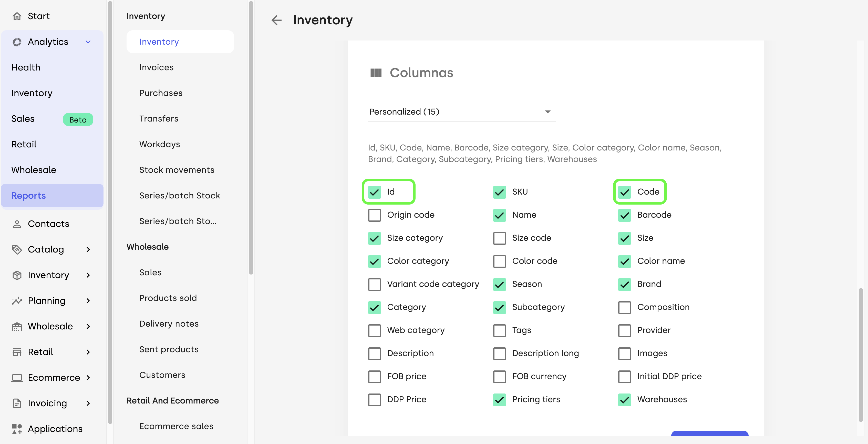
Task: Click the Catalog tag icon
Action: pyautogui.click(x=17, y=249)
